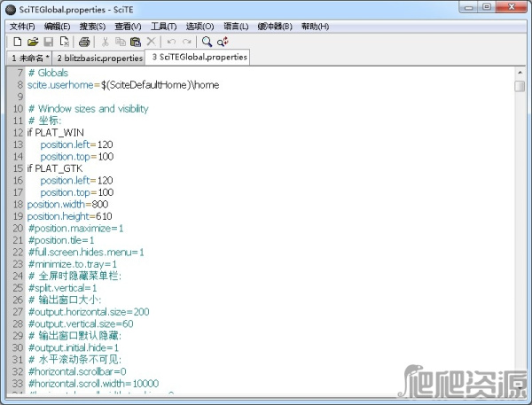Open the 帮助(H) menu
532x405 pixels.
click(x=315, y=26)
